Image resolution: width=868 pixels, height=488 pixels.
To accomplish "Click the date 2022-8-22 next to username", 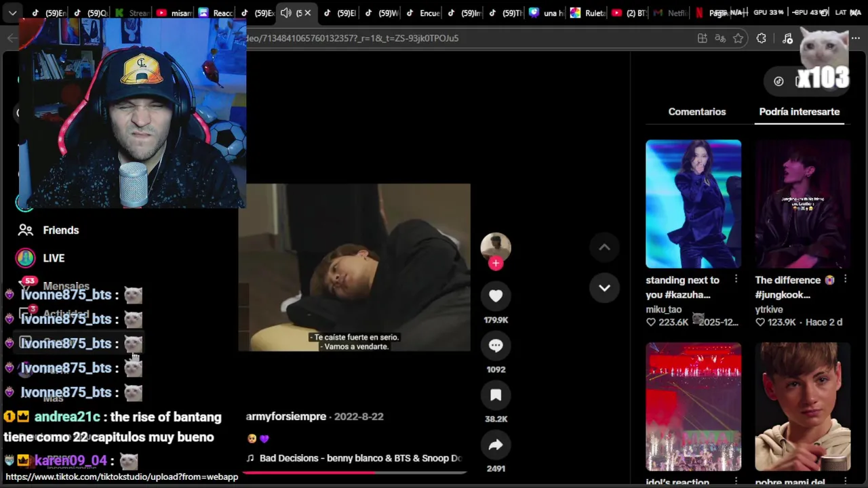I will (x=359, y=416).
